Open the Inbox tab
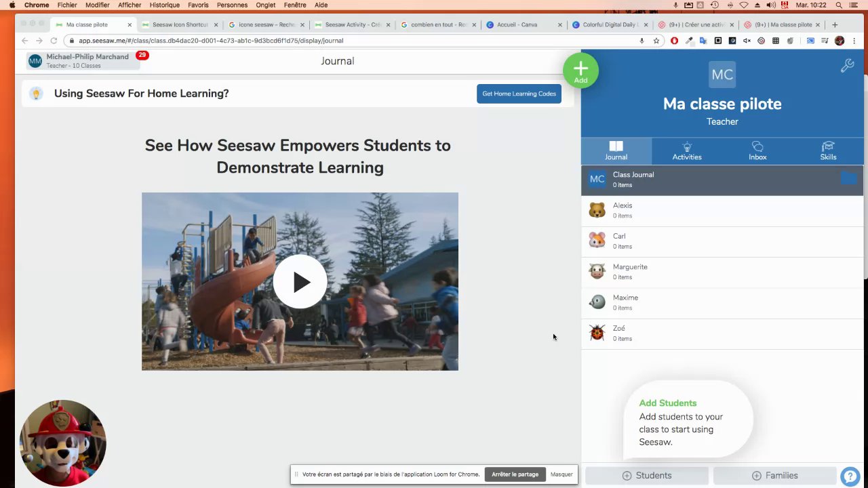 [757, 151]
